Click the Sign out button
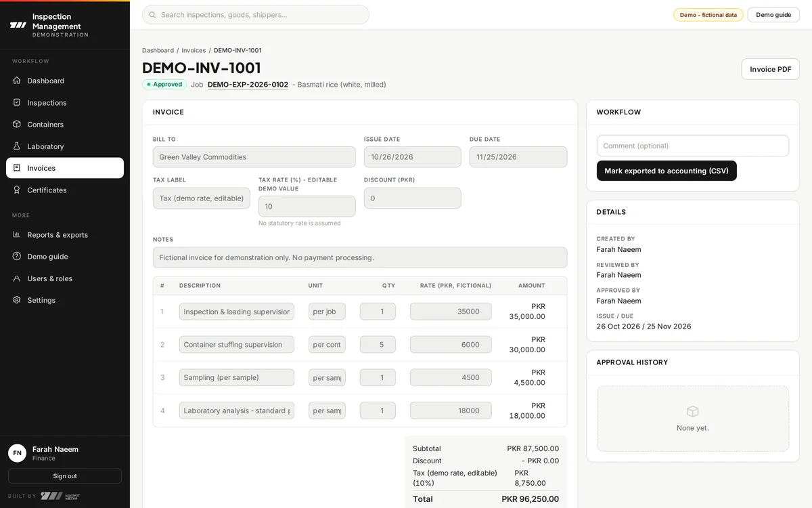The height and width of the screenshot is (508, 812). (x=65, y=476)
